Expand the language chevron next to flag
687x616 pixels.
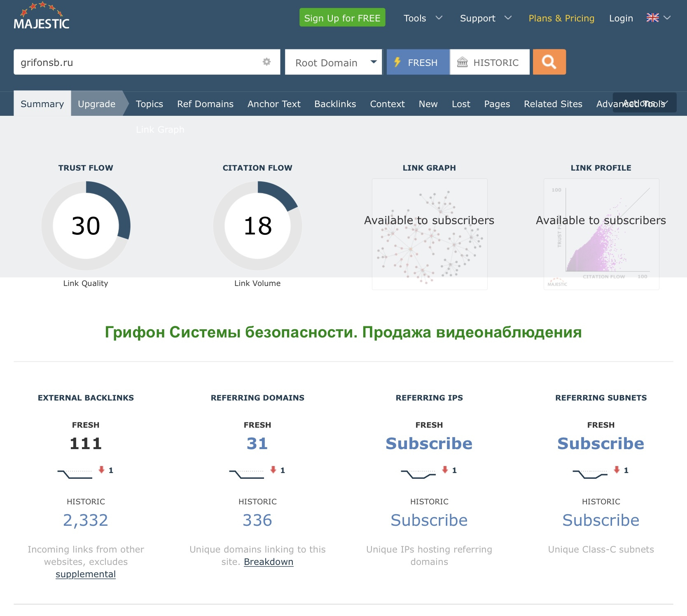pyautogui.click(x=667, y=18)
